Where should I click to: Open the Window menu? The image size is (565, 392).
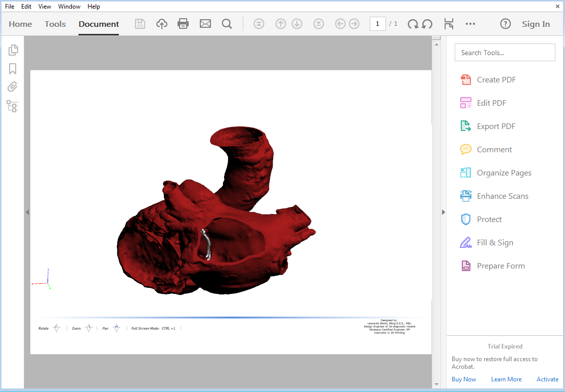69,7
